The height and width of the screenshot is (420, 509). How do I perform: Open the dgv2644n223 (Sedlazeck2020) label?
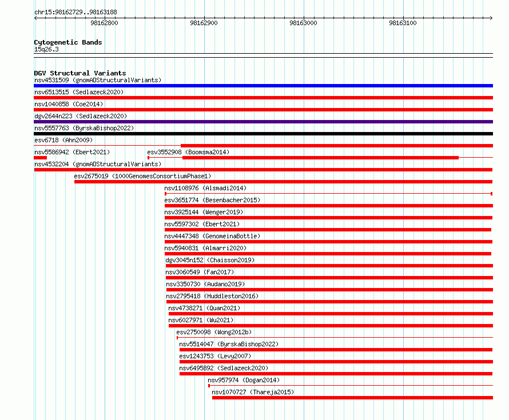[x=81, y=116]
